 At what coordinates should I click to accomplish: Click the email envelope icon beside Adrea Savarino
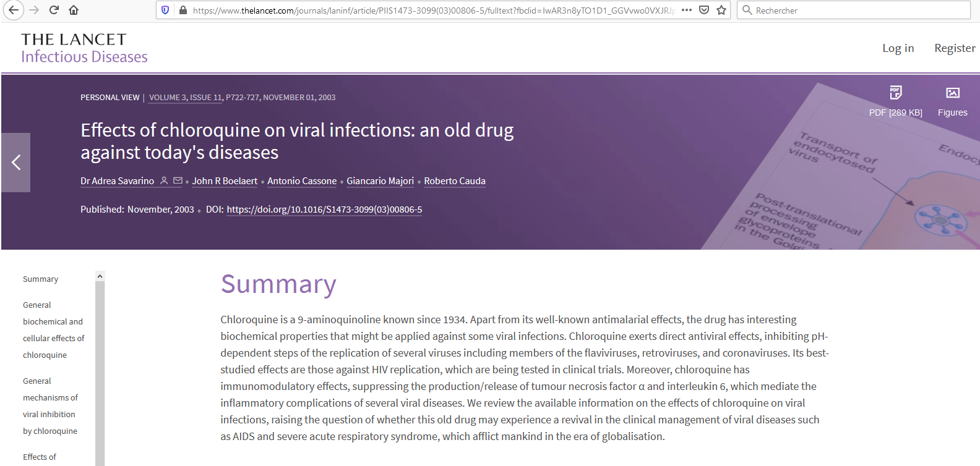pyautogui.click(x=178, y=181)
